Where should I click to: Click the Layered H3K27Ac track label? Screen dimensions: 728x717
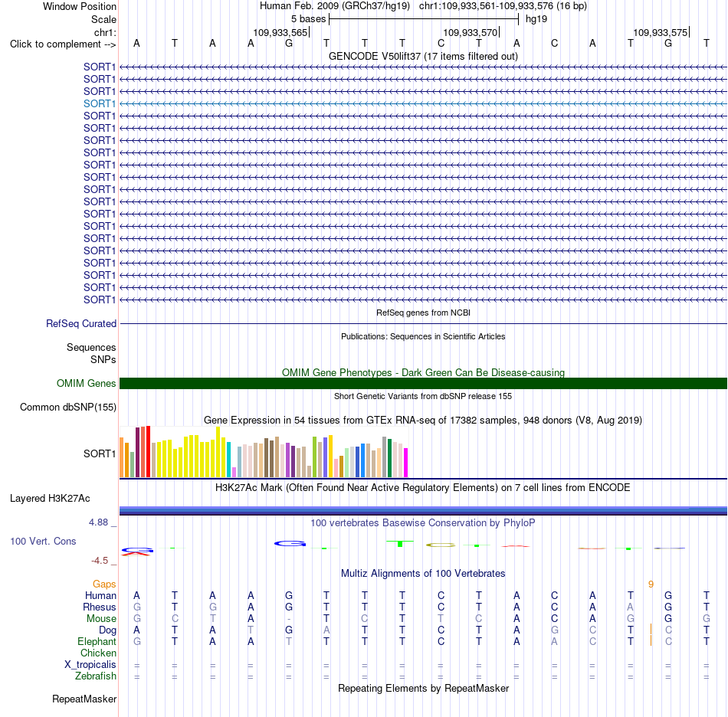tap(50, 499)
